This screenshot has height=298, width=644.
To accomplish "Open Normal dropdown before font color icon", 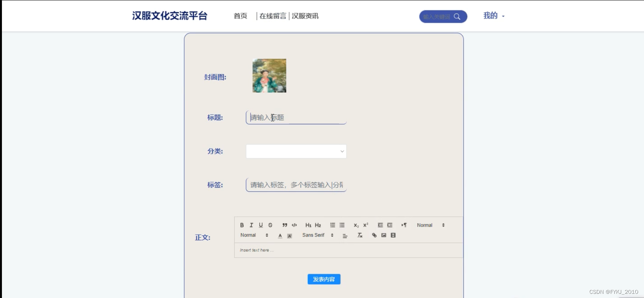I will click(x=254, y=235).
